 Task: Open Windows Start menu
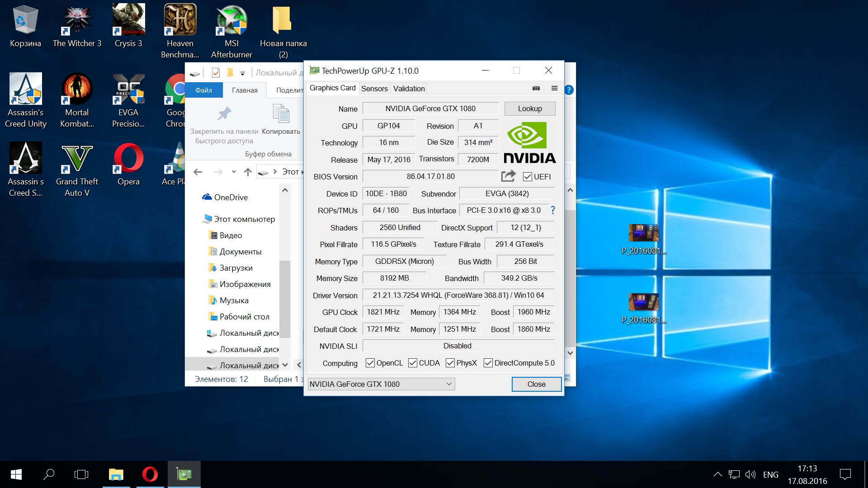[x=16, y=474]
